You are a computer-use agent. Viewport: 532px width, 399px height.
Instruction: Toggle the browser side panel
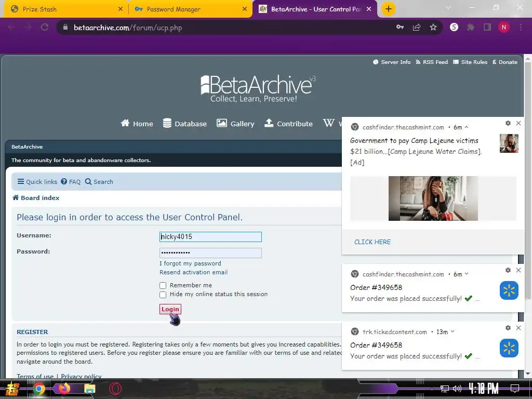[487, 27]
